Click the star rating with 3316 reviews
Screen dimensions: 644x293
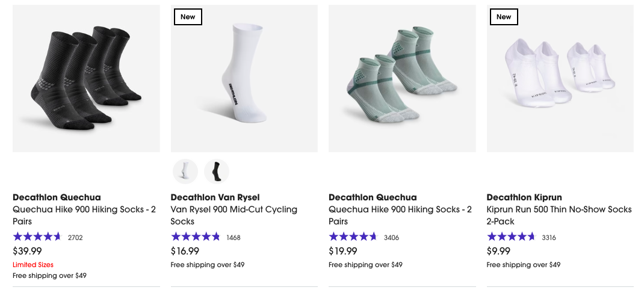click(x=511, y=237)
